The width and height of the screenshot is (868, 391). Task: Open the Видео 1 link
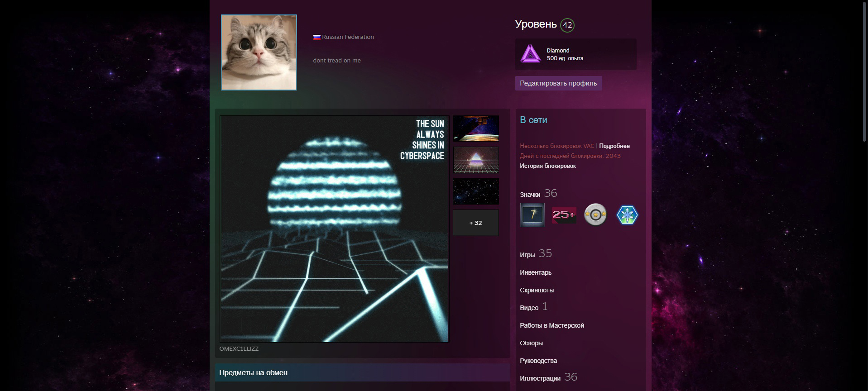point(534,307)
